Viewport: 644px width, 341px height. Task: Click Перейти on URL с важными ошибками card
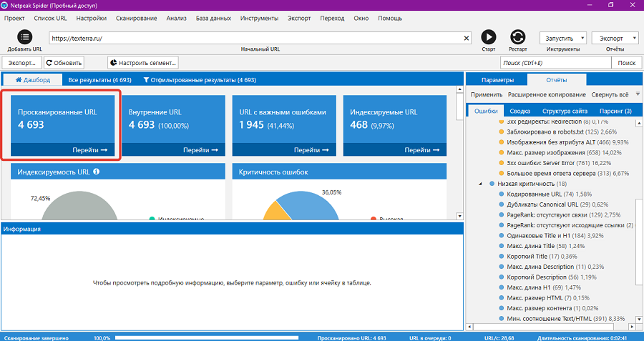(x=311, y=150)
